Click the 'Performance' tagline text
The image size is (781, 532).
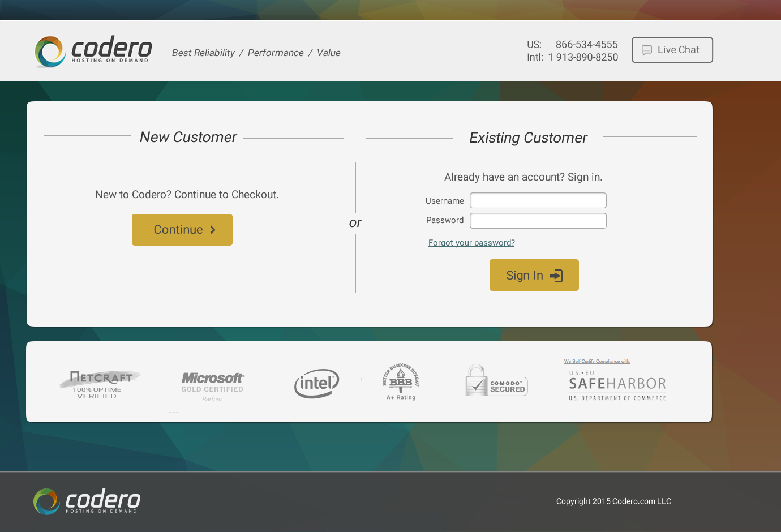pyautogui.click(x=276, y=53)
